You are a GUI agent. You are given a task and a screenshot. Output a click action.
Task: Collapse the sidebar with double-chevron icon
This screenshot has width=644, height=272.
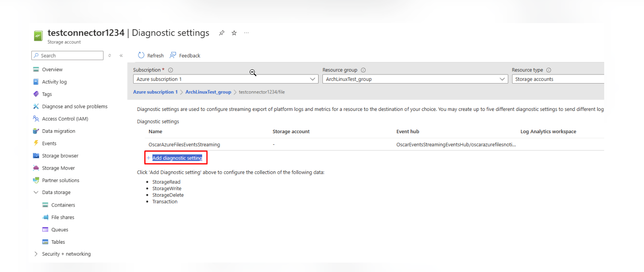click(x=121, y=56)
